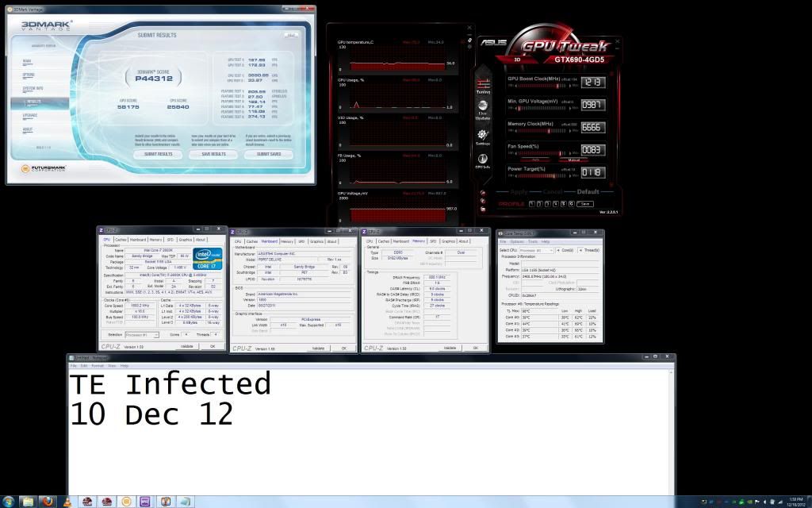The height and width of the screenshot is (508, 812).
Task: Click the Memory Clock slider
Action: click(x=543, y=131)
